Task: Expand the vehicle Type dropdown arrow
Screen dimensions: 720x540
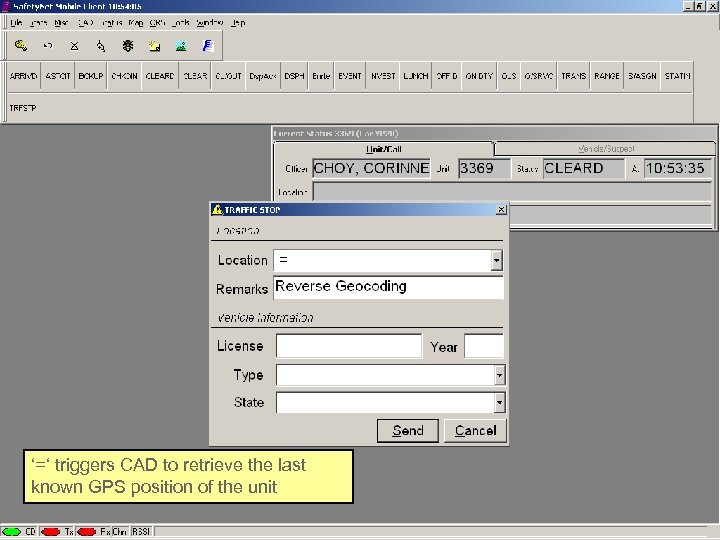Action: tap(499, 375)
